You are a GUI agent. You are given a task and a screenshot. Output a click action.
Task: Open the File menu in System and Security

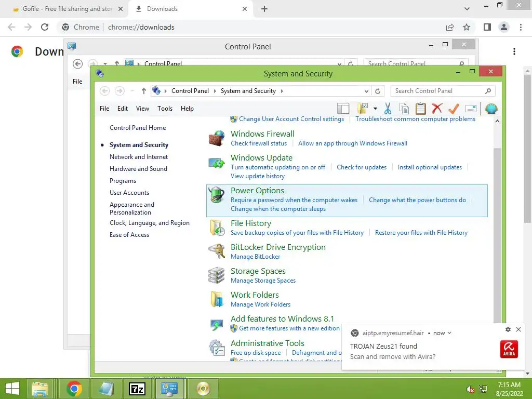pyautogui.click(x=104, y=109)
